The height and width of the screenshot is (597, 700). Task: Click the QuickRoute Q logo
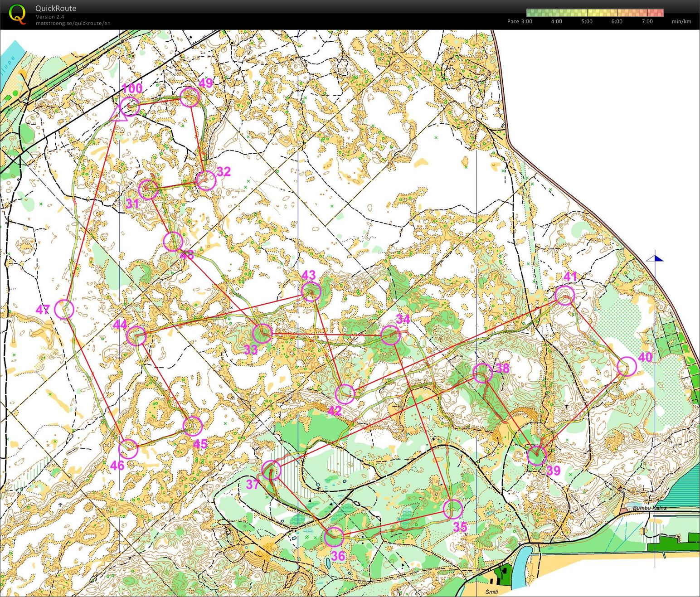coord(17,14)
